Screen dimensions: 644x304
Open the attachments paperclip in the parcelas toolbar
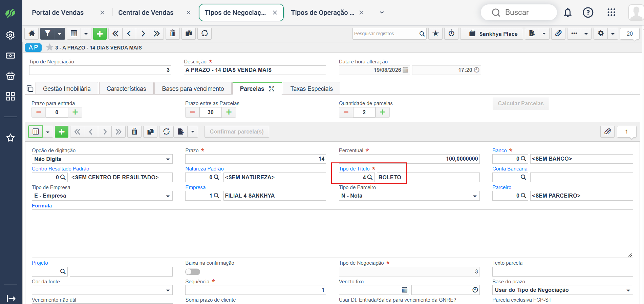[607, 131]
